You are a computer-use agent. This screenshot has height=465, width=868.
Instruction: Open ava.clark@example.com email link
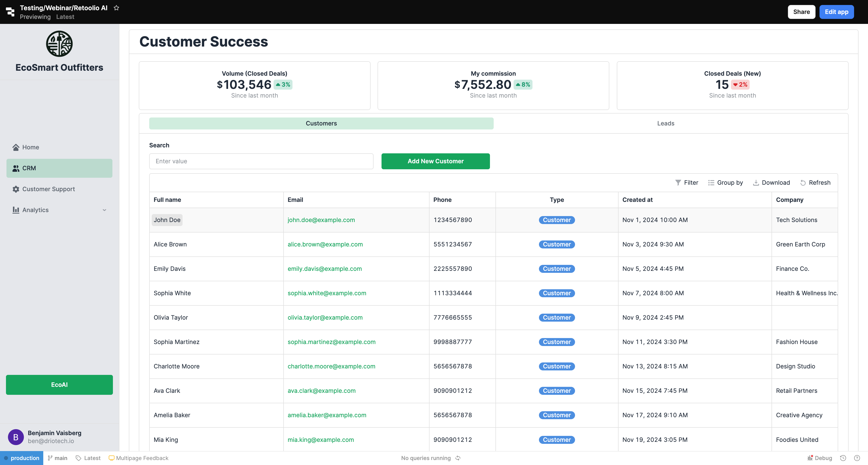(321, 391)
